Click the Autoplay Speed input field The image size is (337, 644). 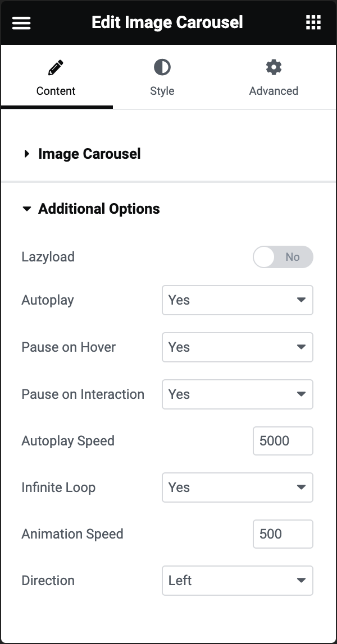click(x=283, y=441)
